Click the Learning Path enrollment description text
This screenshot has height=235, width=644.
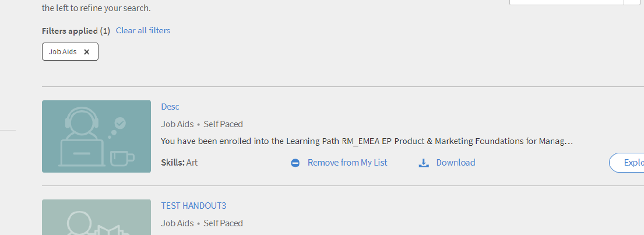[367, 141]
